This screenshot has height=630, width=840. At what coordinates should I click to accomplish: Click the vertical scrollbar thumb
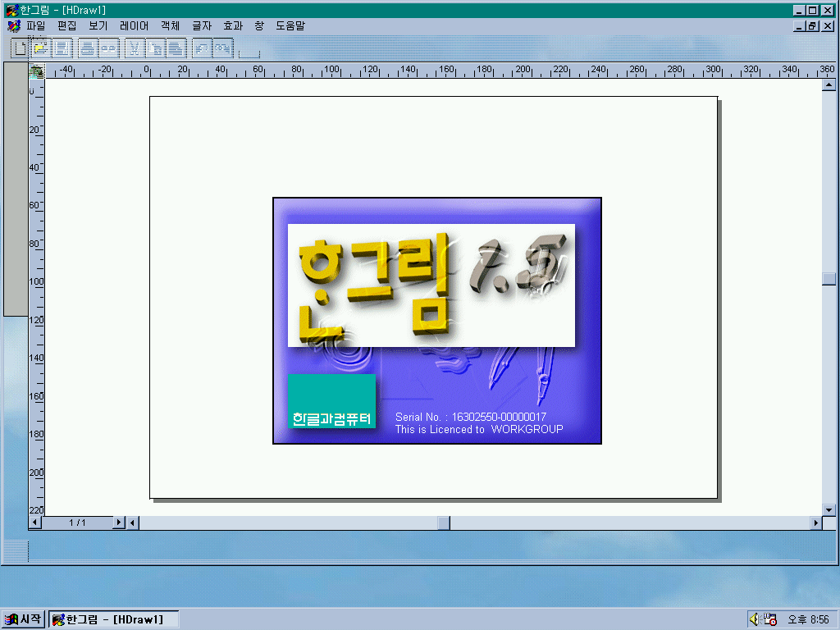tap(829, 279)
